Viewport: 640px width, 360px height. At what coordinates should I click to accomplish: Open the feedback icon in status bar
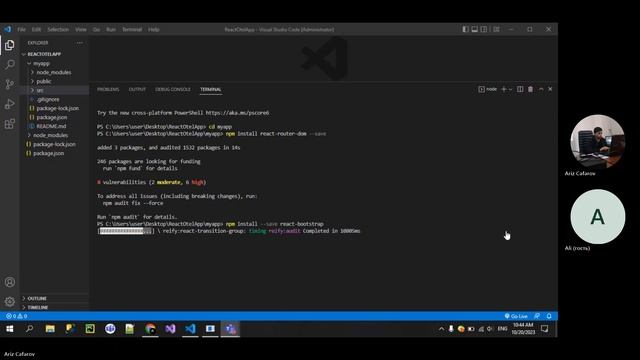537,316
